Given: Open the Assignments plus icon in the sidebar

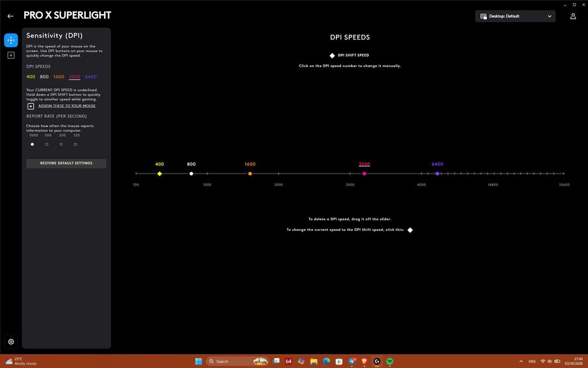Looking at the screenshot, I should (11, 55).
